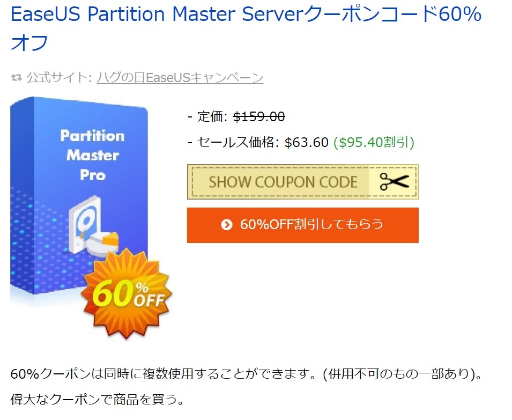Click the green ($95.40割引) discount text

tap(374, 142)
